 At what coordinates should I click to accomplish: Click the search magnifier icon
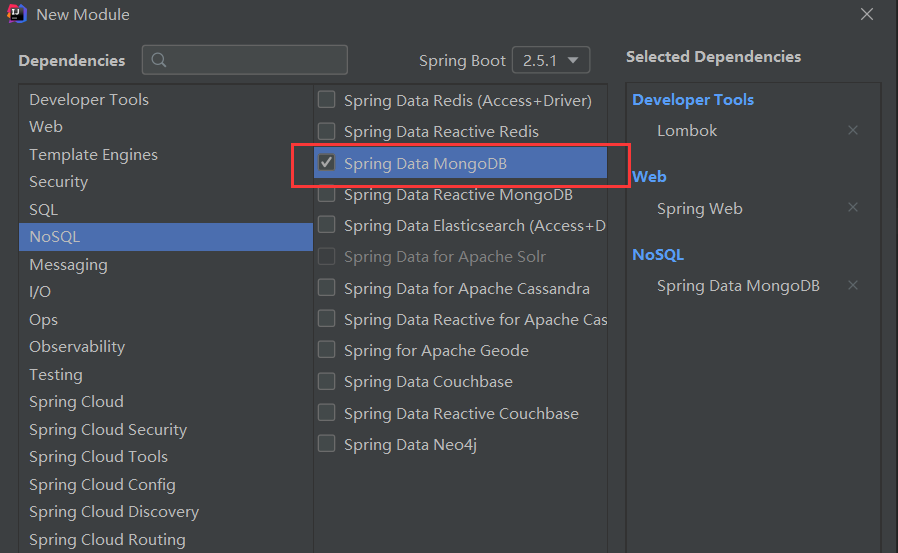click(159, 60)
